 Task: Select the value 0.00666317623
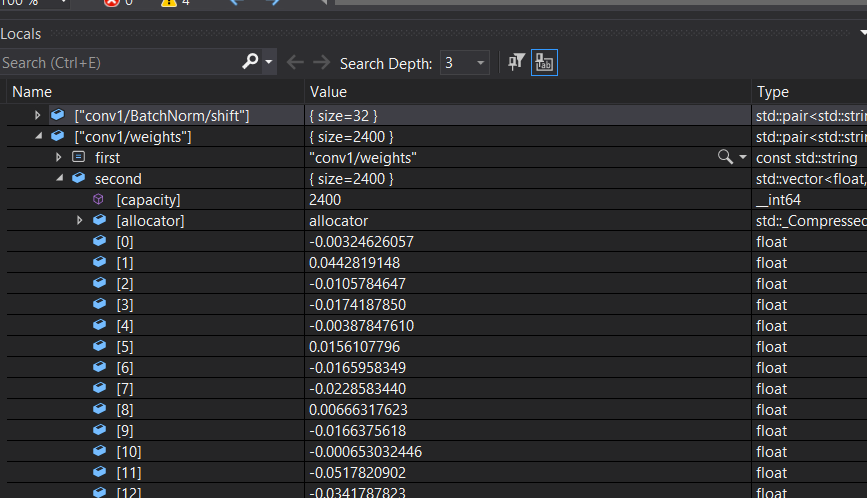(x=358, y=410)
